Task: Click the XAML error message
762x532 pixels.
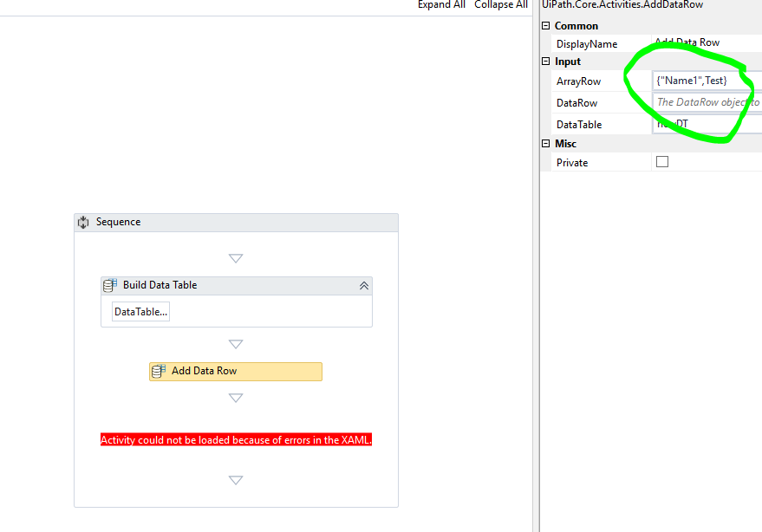Action: click(236, 439)
